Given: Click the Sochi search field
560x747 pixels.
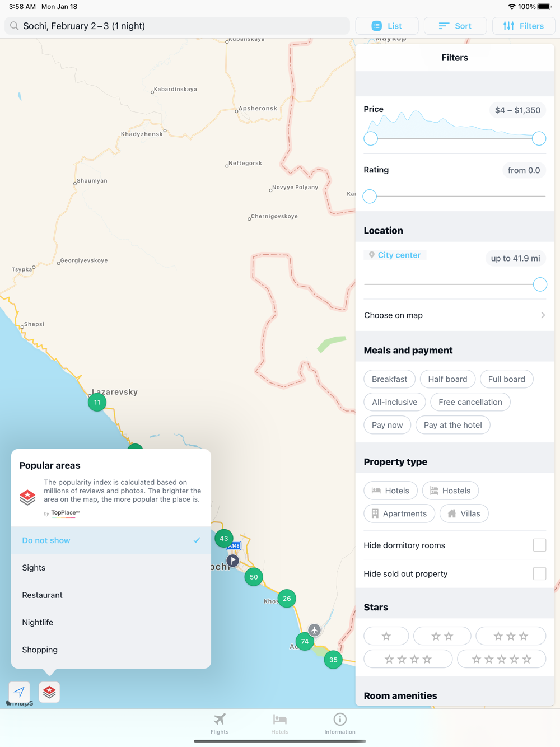Looking at the screenshot, I should point(178,26).
